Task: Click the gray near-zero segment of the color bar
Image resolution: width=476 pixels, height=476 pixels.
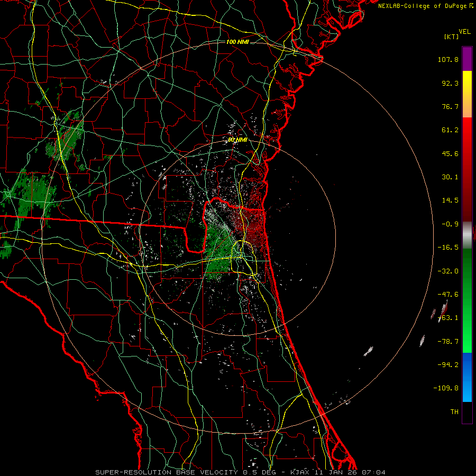Action: pos(467,235)
